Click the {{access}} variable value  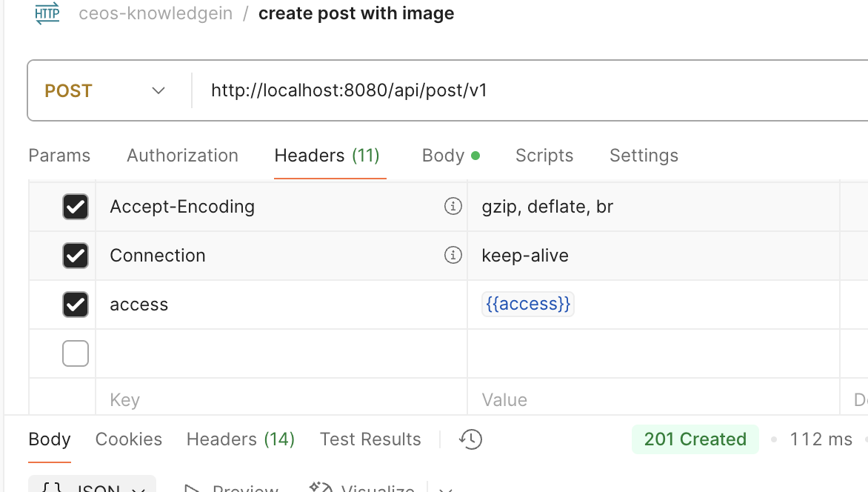(x=528, y=305)
